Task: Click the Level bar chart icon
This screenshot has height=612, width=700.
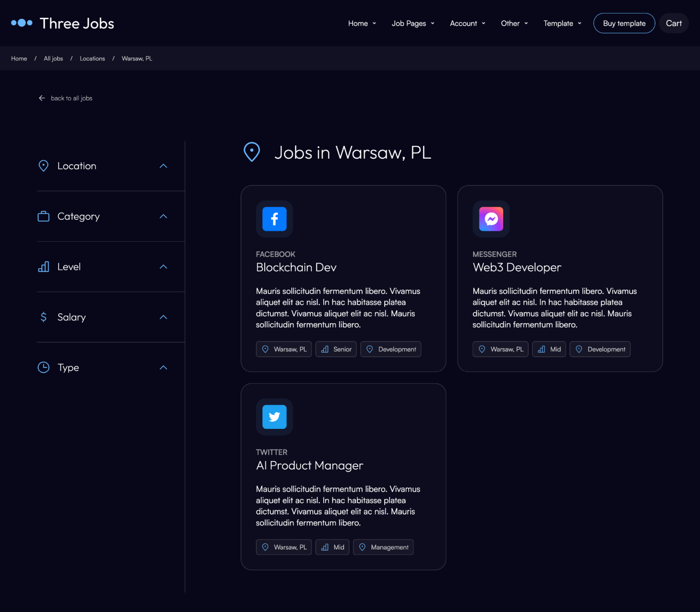Action: pyautogui.click(x=43, y=267)
